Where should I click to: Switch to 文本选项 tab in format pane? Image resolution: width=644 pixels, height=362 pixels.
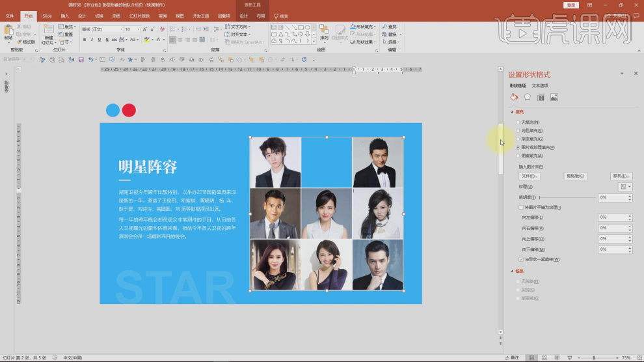pyautogui.click(x=540, y=85)
